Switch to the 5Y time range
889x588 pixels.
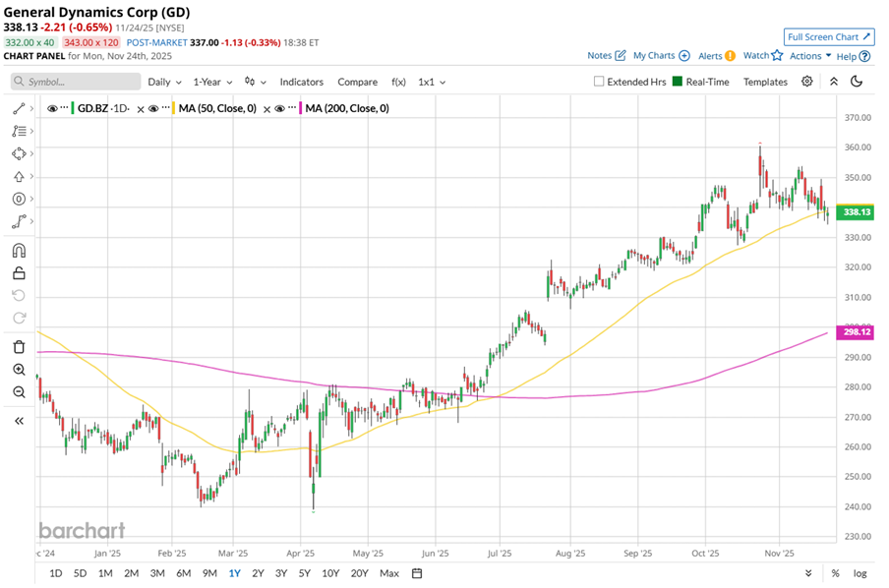(305, 573)
